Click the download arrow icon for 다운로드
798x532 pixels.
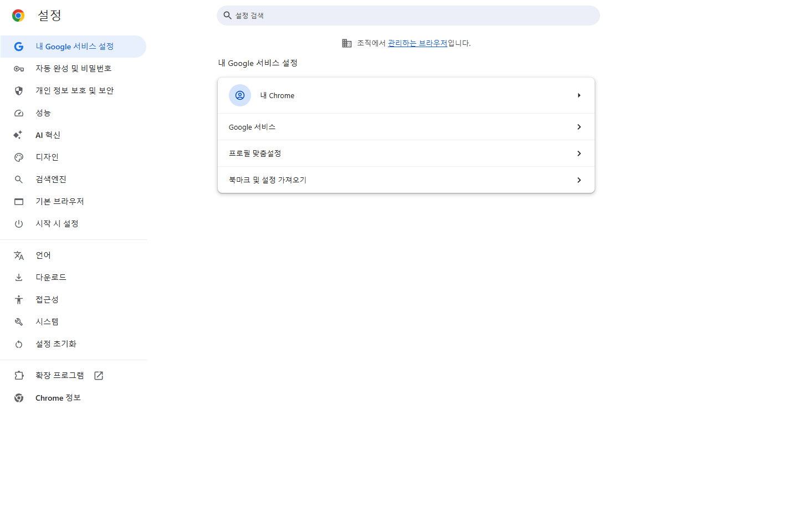pyautogui.click(x=19, y=278)
